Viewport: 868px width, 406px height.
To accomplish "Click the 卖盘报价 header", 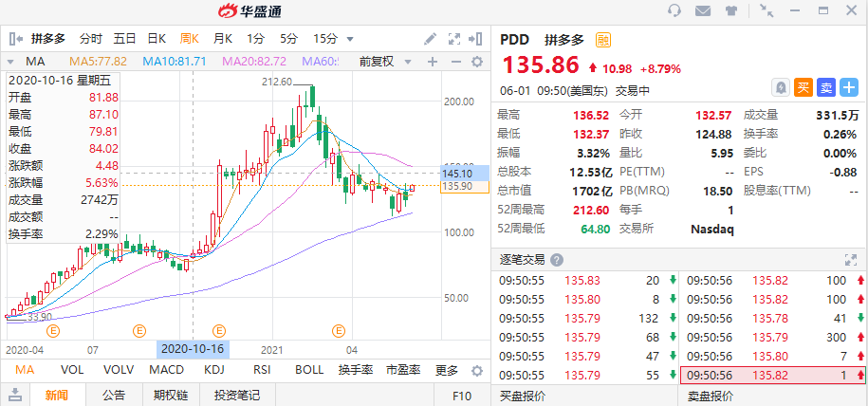I will coord(711,396).
